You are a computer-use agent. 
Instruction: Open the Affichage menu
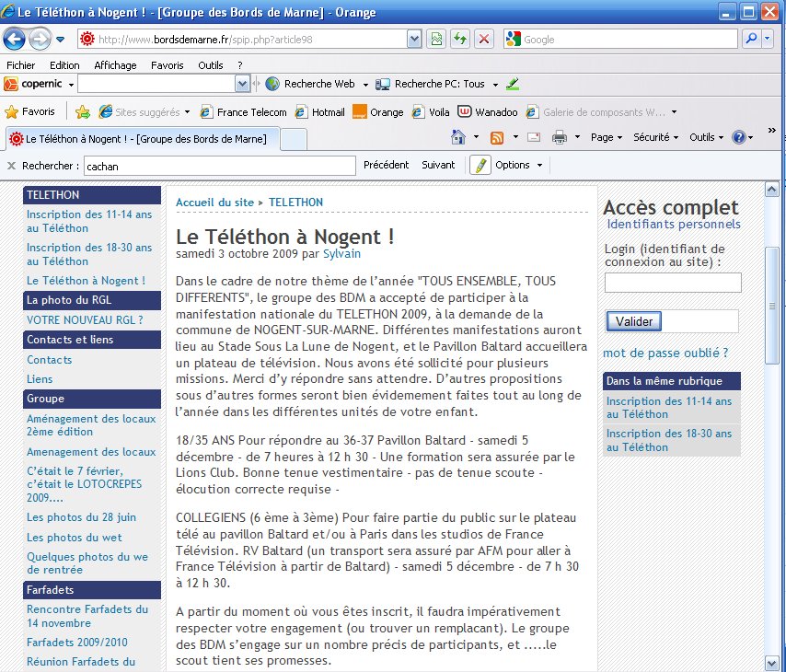pyautogui.click(x=115, y=65)
